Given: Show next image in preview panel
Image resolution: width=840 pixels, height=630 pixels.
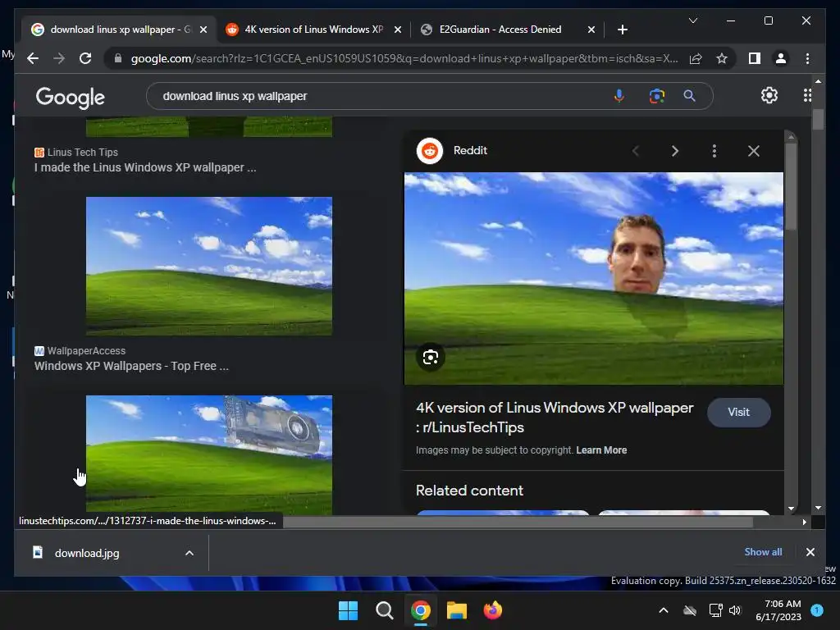Looking at the screenshot, I should pyautogui.click(x=675, y=151).
